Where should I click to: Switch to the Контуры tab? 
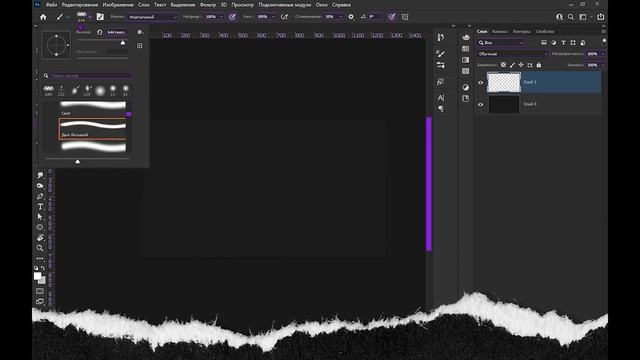pyautogui.click(x=521, y=31)
